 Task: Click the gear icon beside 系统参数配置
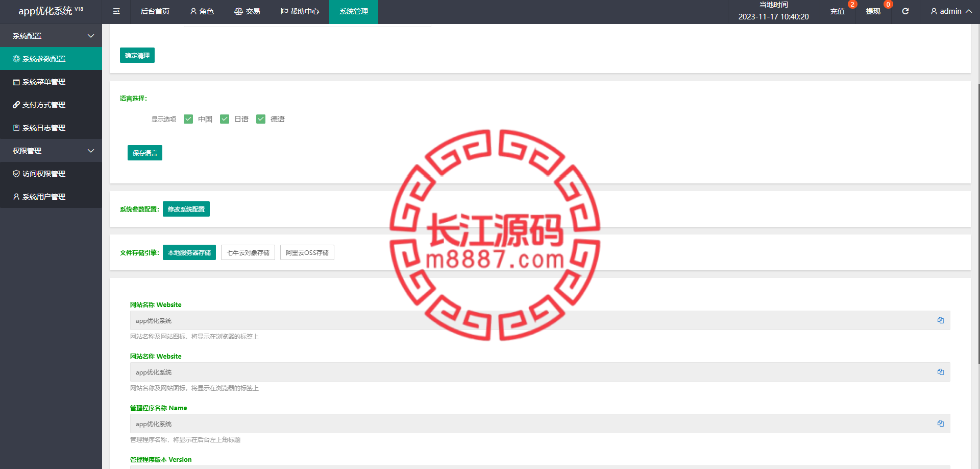[x=16, y=59]
